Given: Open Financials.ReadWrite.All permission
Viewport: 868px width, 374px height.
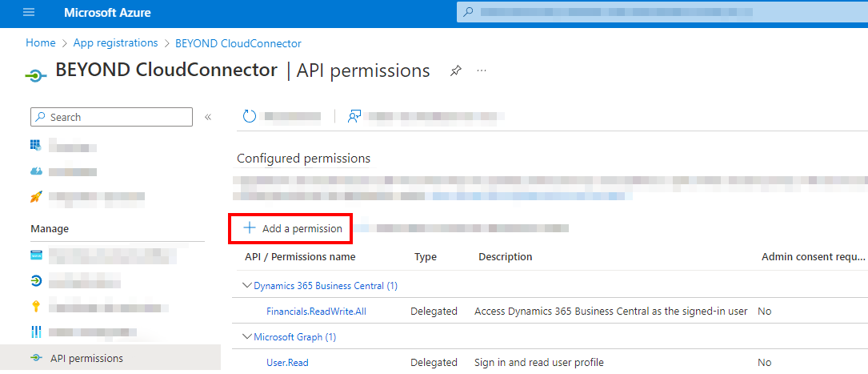Looking at the screenshot, I should coord(316,312).
